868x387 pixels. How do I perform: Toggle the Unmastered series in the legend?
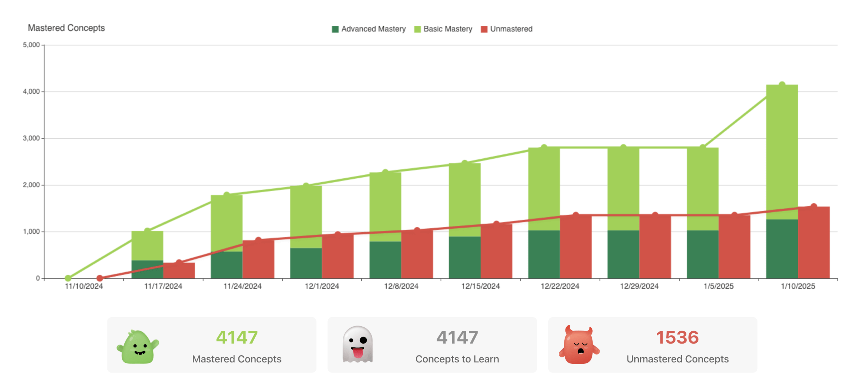[511, 29]
